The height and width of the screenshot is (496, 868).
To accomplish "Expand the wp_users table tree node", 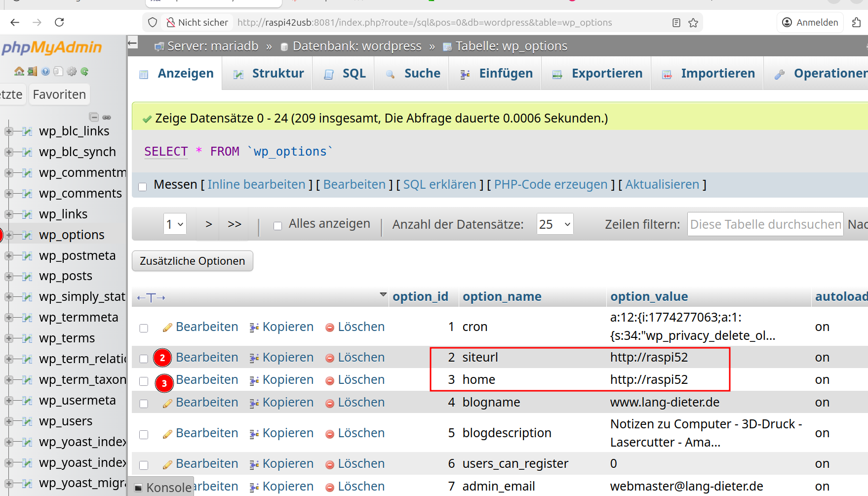I will (8, 421).
